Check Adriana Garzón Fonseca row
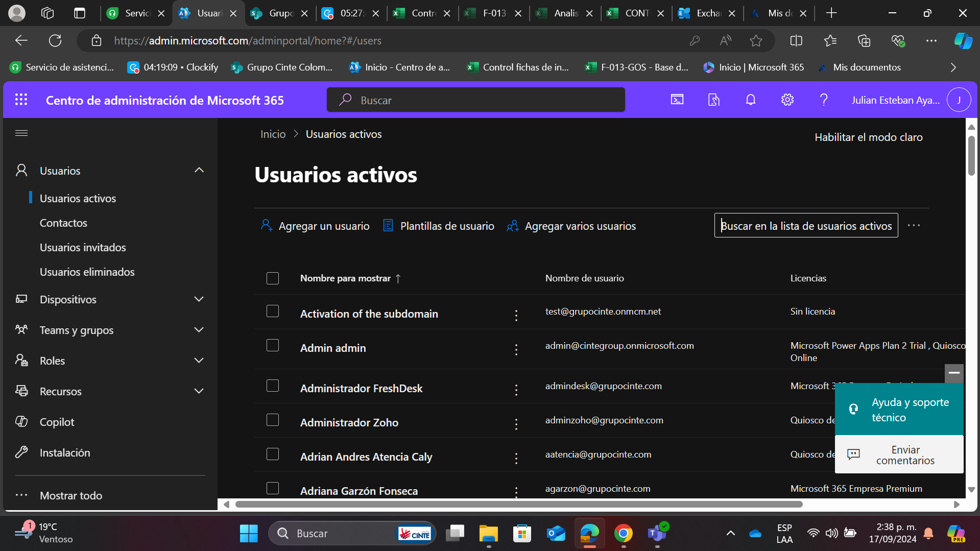The height and width of the screenshot is (551, 980). pos(273,488)
